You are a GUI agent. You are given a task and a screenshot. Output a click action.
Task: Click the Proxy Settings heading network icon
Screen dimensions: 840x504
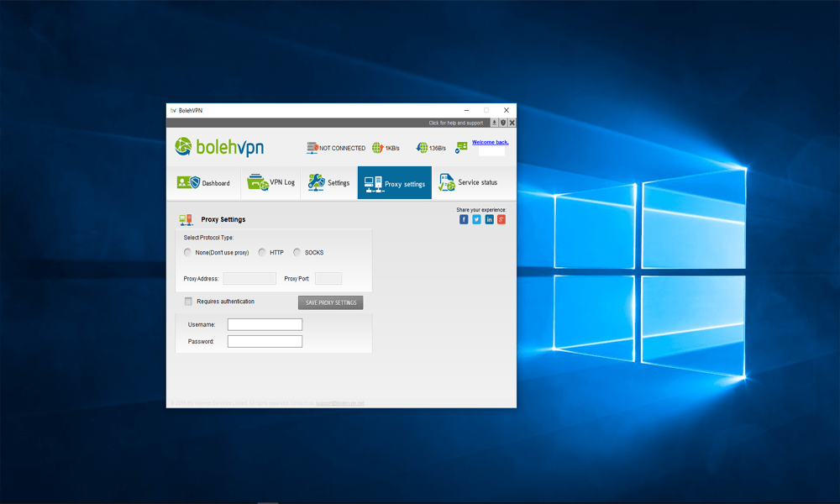(x=186, y=219)
